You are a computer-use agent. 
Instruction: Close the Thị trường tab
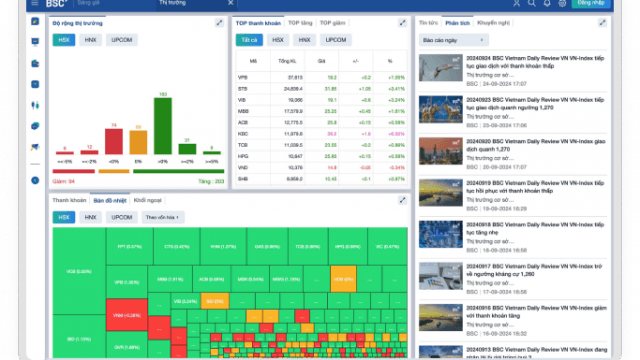coord(231,3)
